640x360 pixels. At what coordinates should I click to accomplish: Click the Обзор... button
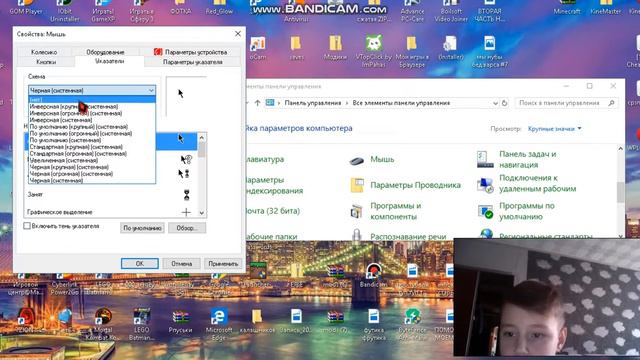[187, 228]
